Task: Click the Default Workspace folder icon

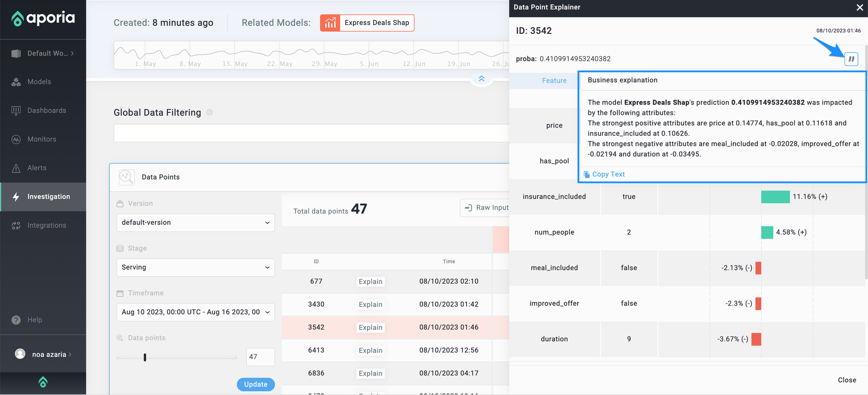Action: click(16, 53)
